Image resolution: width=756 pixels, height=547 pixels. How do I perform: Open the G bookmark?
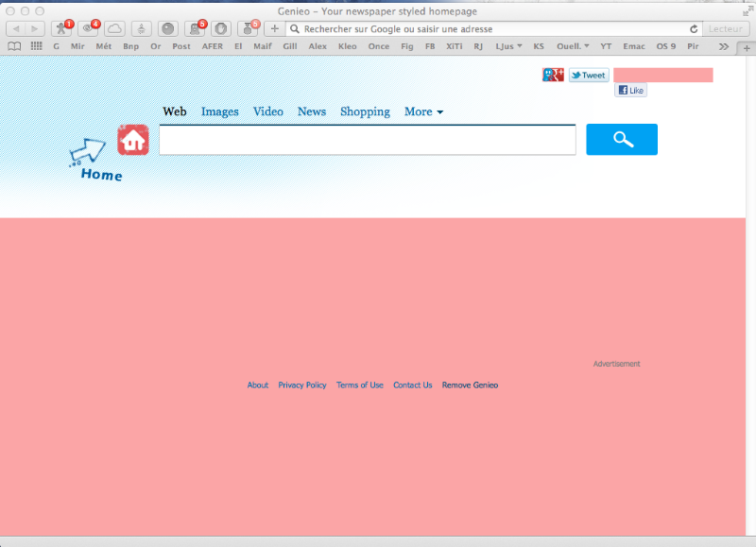pyautogui.click(x=57, y=46)
